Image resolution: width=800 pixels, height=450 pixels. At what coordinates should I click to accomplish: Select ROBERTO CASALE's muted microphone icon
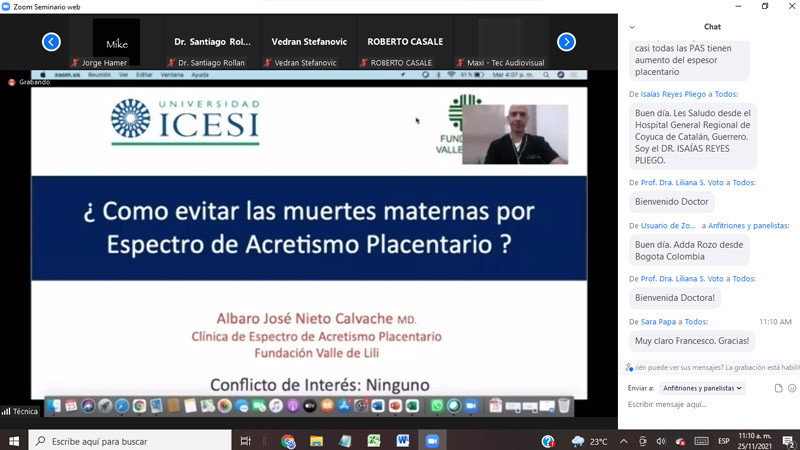(x=364, y=63)
